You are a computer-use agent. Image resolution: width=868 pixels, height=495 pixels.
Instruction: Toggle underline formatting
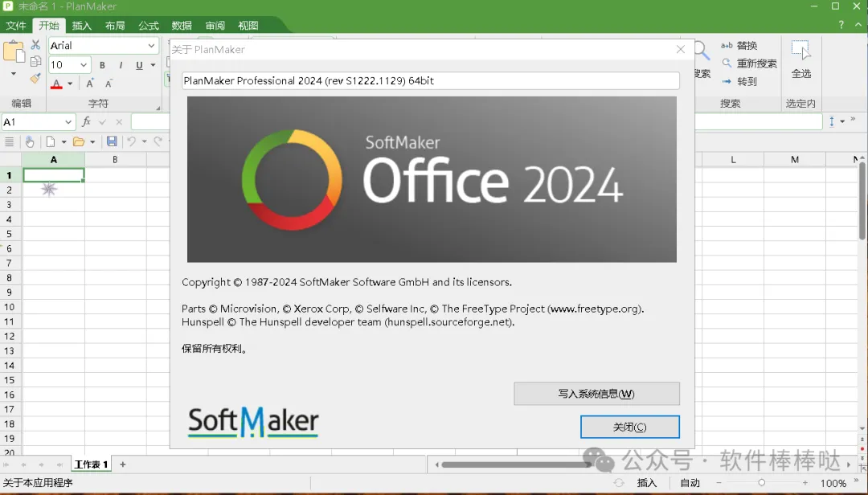139,65
